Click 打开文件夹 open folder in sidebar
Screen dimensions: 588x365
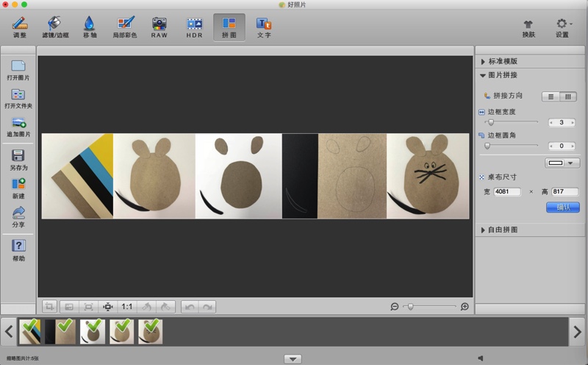pyautogui.click(x=18, y=99)
